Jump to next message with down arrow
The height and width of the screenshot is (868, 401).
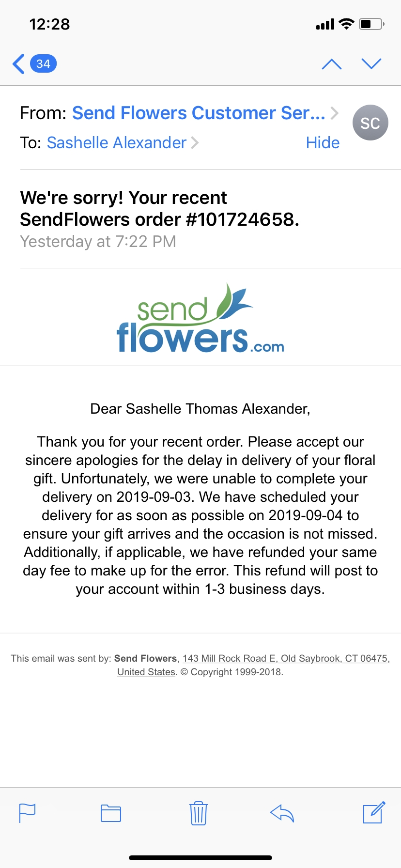[x=370, y=63]
